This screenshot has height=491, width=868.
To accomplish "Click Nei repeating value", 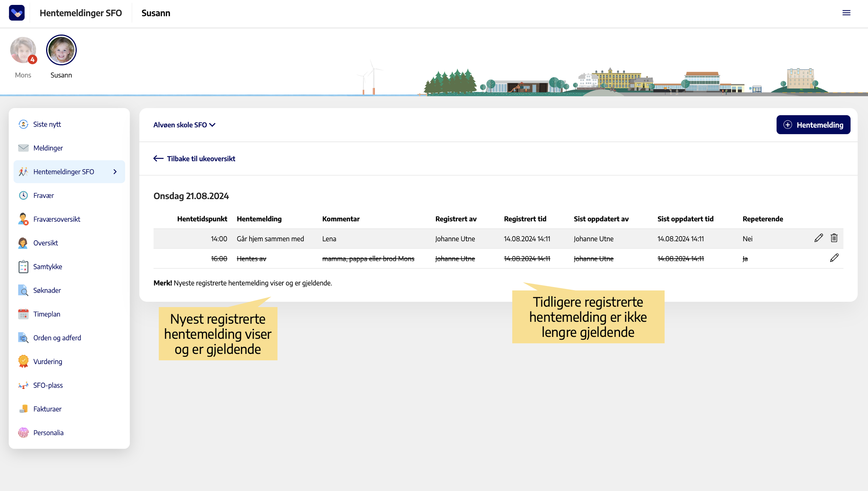I will [x=747, y=239].
